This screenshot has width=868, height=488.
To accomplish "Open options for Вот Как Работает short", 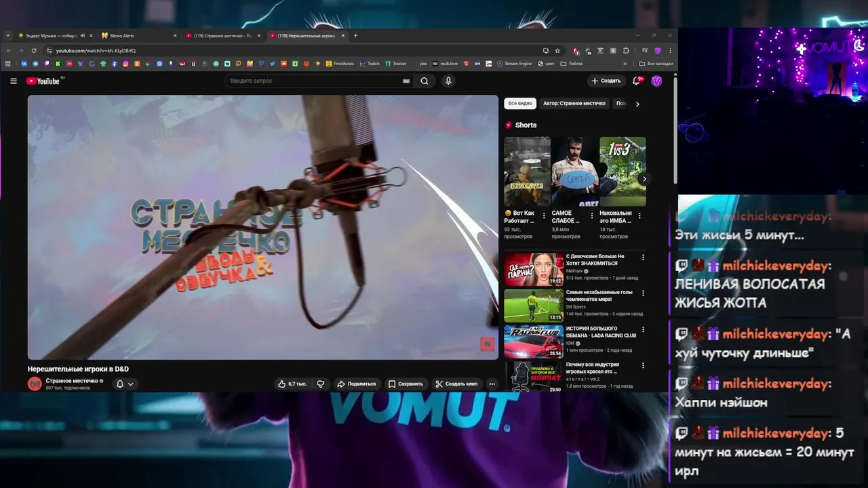I will (544, 216).
